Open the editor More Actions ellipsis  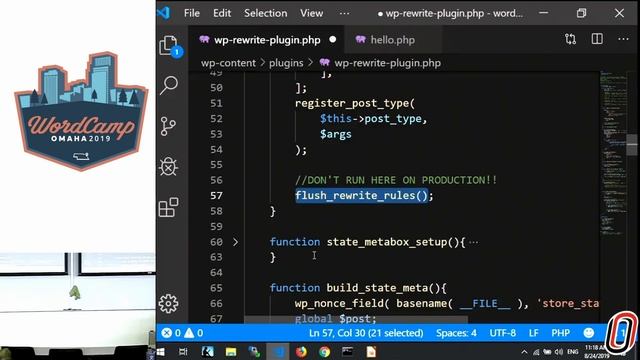[x=623, y=39]
